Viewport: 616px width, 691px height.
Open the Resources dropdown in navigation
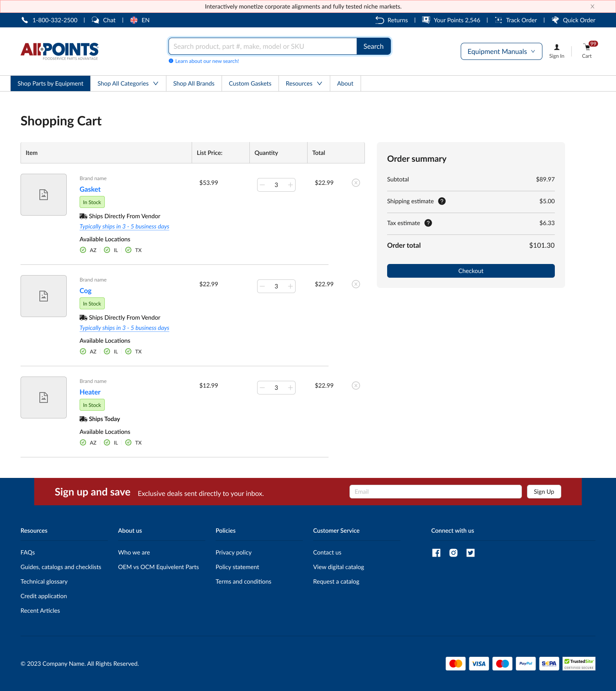tap(304, 83)
